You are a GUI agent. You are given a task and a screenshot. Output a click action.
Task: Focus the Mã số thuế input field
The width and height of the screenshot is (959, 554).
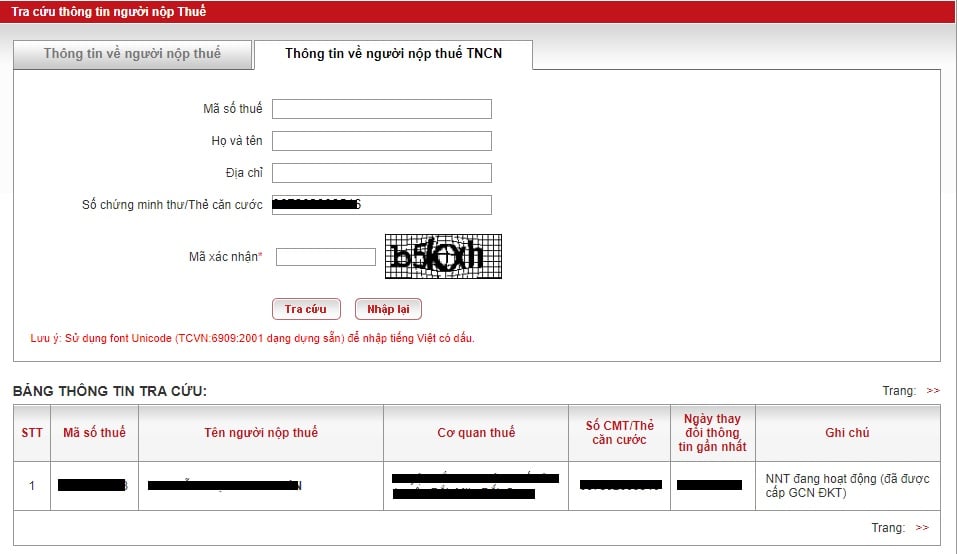[x=382, y=109]
